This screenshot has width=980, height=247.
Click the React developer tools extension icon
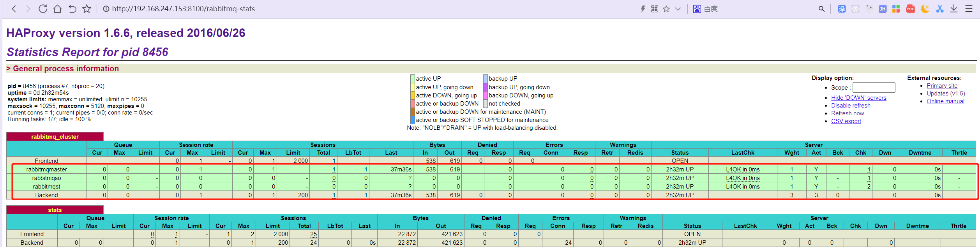pos(855,9)
